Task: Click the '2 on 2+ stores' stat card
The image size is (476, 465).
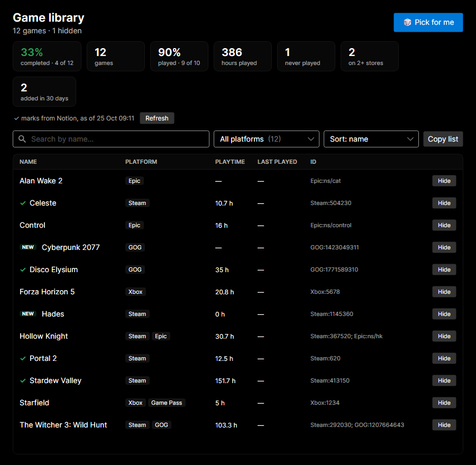Action: tap(370, 57)
